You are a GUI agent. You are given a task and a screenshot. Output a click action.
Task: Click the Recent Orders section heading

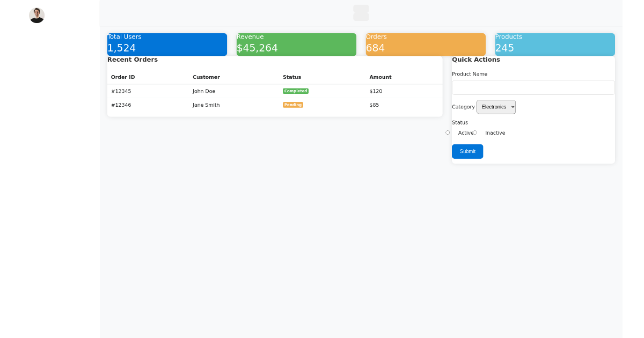point(133,60)
